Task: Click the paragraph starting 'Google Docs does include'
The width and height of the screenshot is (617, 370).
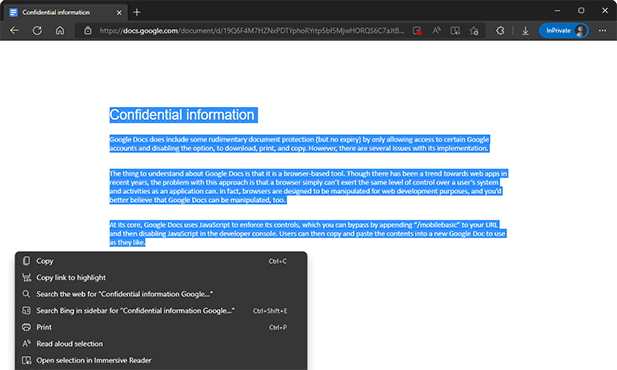Action: [299, 144]
